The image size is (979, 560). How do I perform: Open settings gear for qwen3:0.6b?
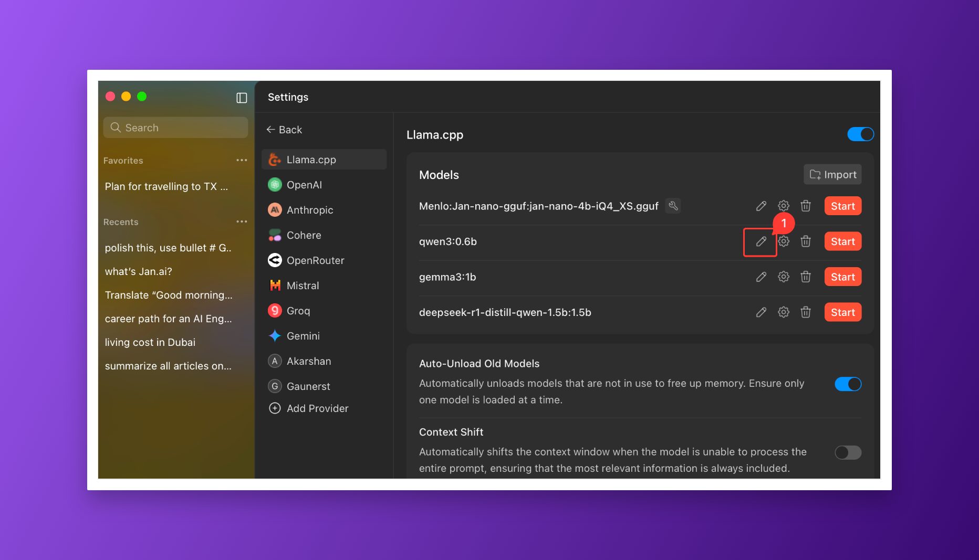tap(784, 241)
